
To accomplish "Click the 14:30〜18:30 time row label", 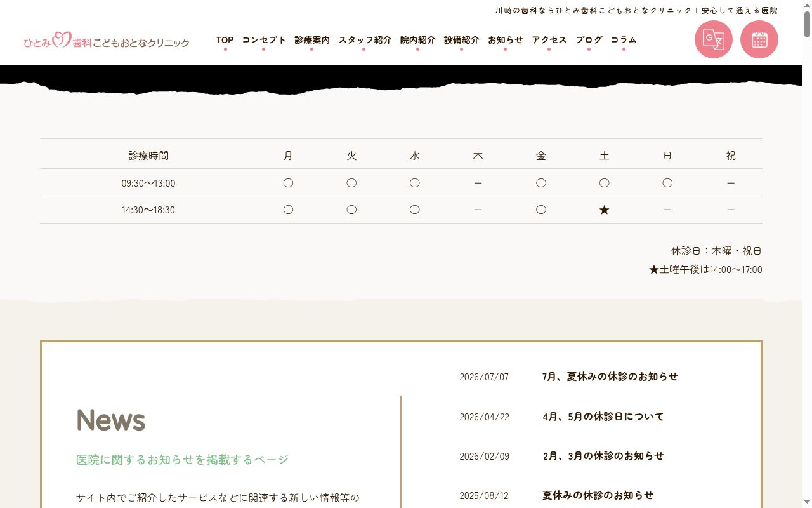I will 148,210.
